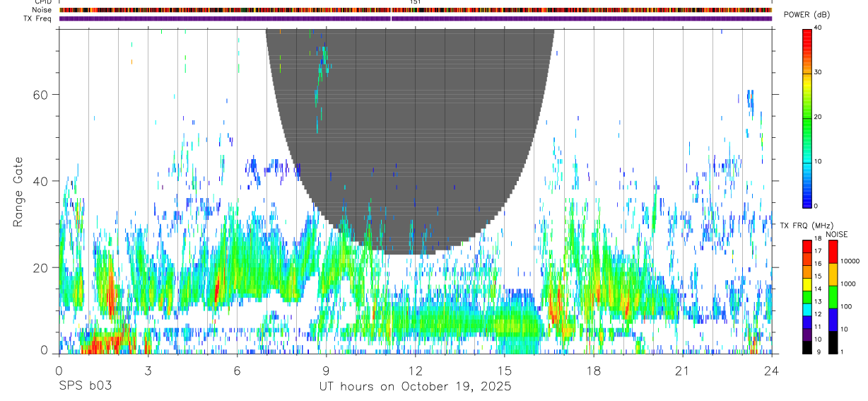
Task: Click the 30 tick label on the POWER colorbar
Action: 819,72
